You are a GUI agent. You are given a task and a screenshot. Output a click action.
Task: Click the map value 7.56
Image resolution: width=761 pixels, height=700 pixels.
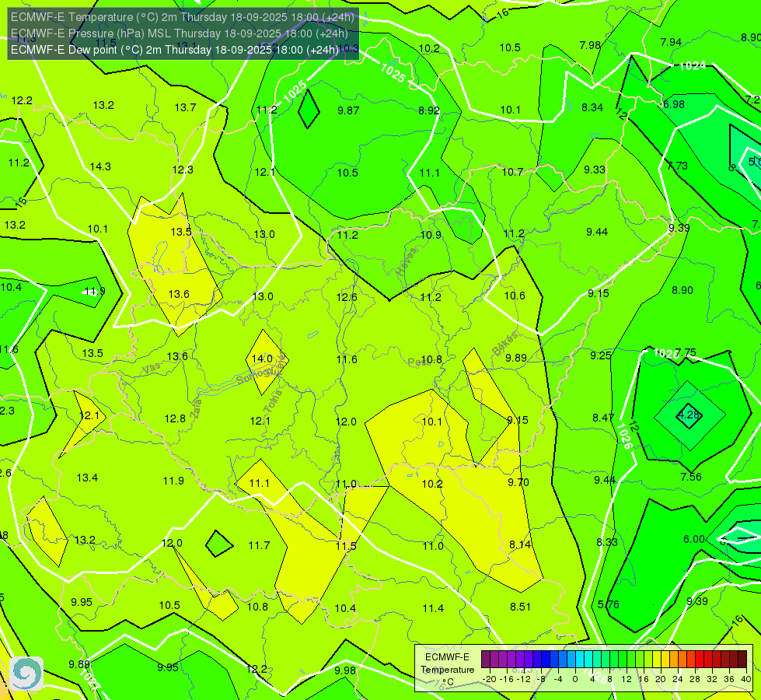[x=691, y=477]
